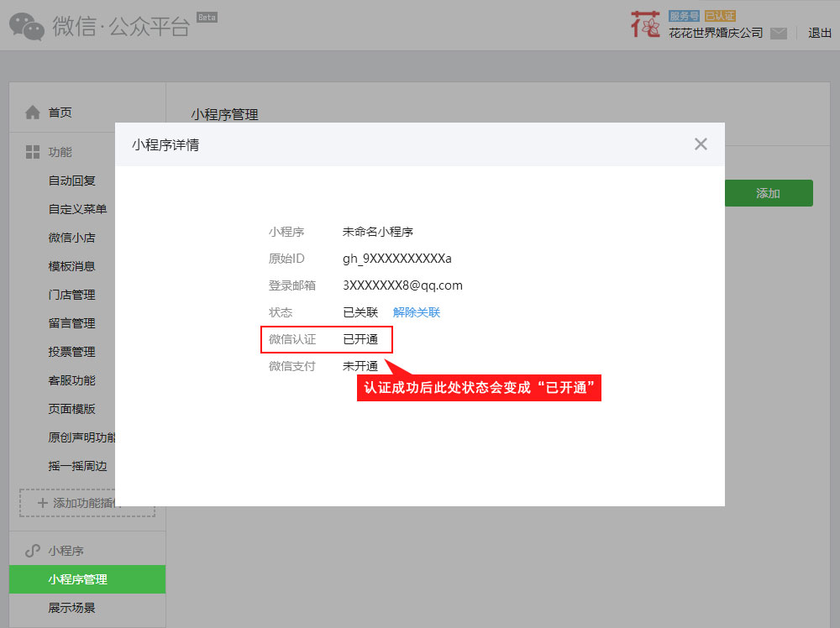The width and height of the screenshot is (840, 628).
Task: Open 模板消息 page
Action: coord(72,266)
